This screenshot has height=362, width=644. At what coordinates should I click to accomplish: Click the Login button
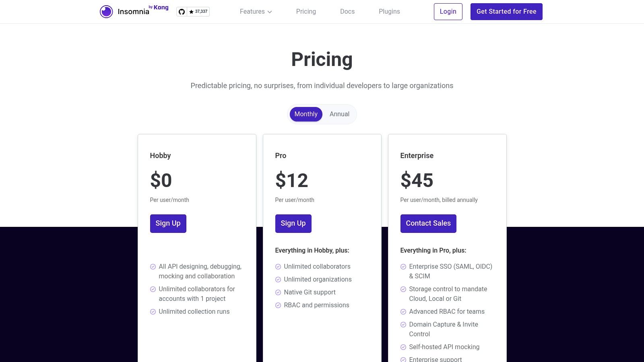tap(448, 12)
